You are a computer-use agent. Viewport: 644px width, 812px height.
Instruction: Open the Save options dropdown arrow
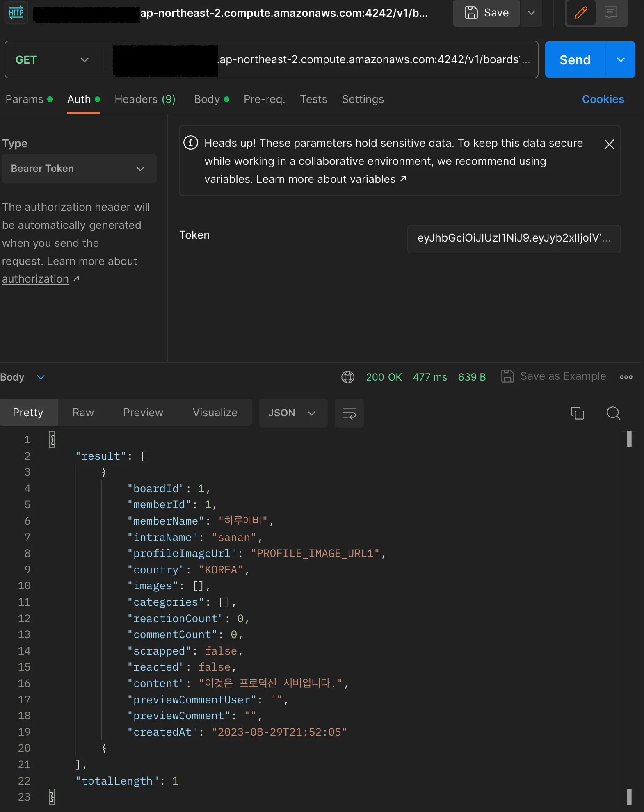click(531, 13)
